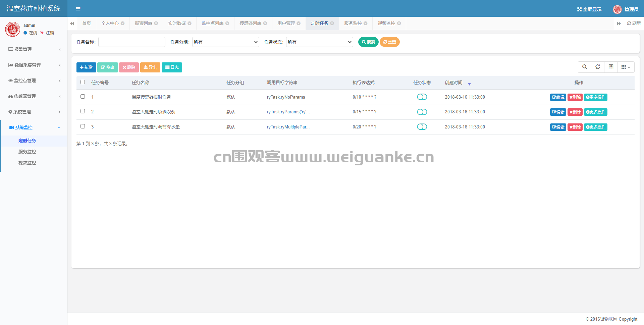This screenshot has height=325, width=644.
Task: Toggle table search with magnifier icon
Action: 585,67
